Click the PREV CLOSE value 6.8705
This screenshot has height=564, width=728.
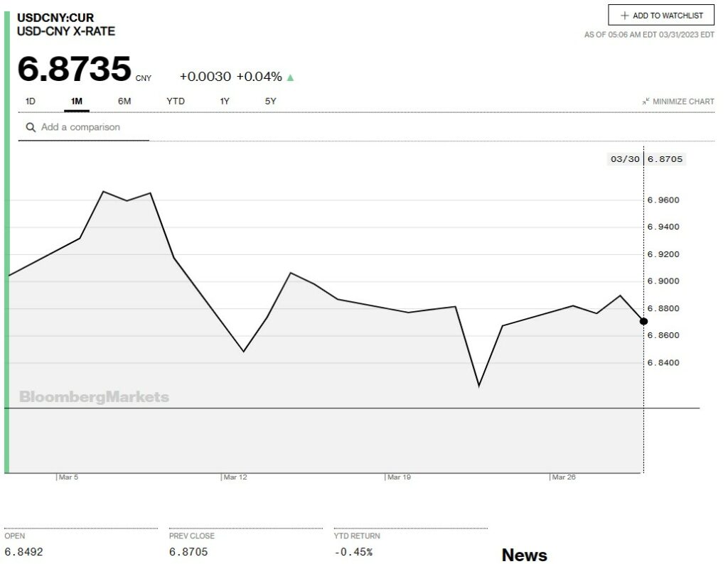(188, 552)
